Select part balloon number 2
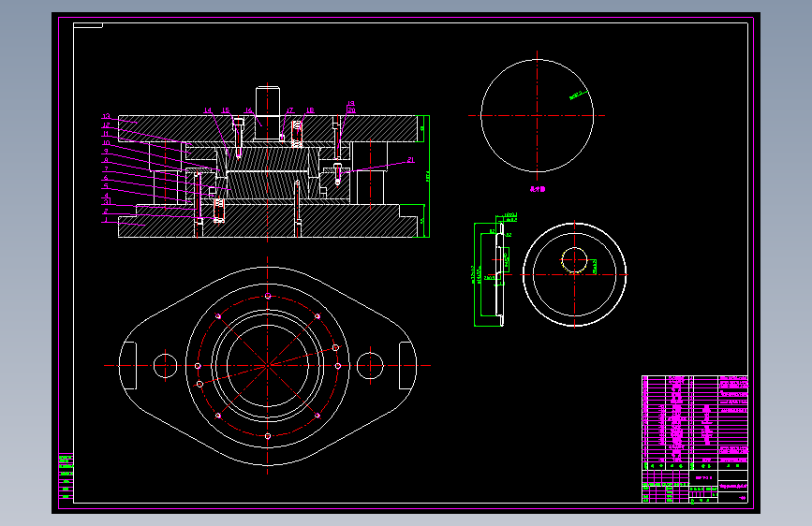Image resolution: width=812 pixels, height=526 pixels. click(106, 212)
